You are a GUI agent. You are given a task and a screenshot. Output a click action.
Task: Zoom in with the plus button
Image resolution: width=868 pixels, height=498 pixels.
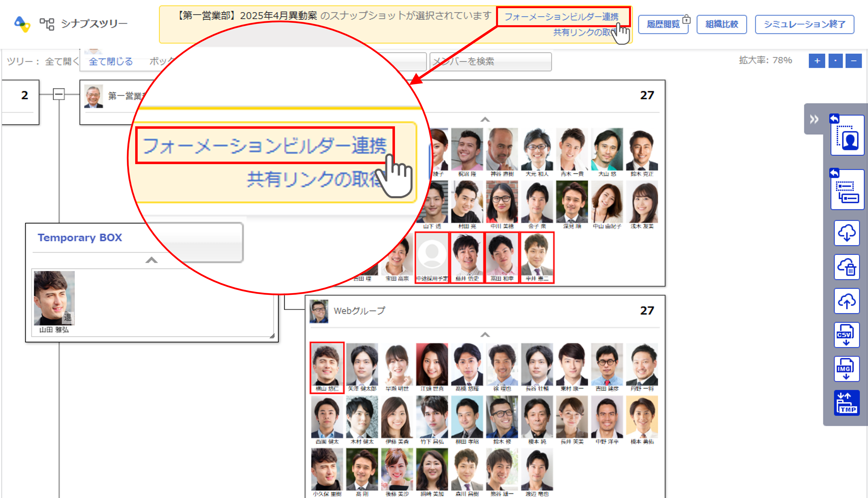pyautogui.click(x=817, y=61)
